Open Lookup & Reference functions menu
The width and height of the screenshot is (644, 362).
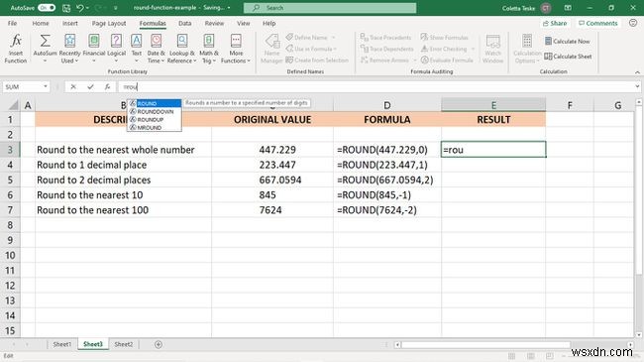click(182, 49)
